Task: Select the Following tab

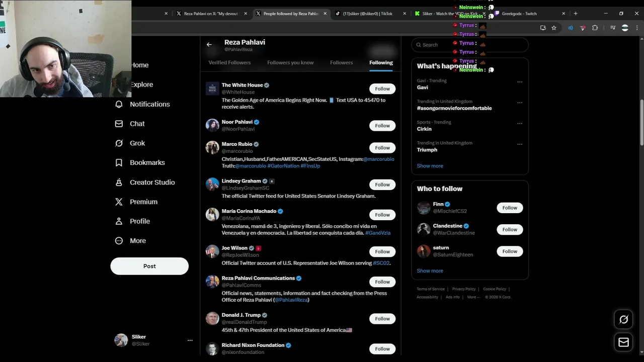Action: [381, 63]
